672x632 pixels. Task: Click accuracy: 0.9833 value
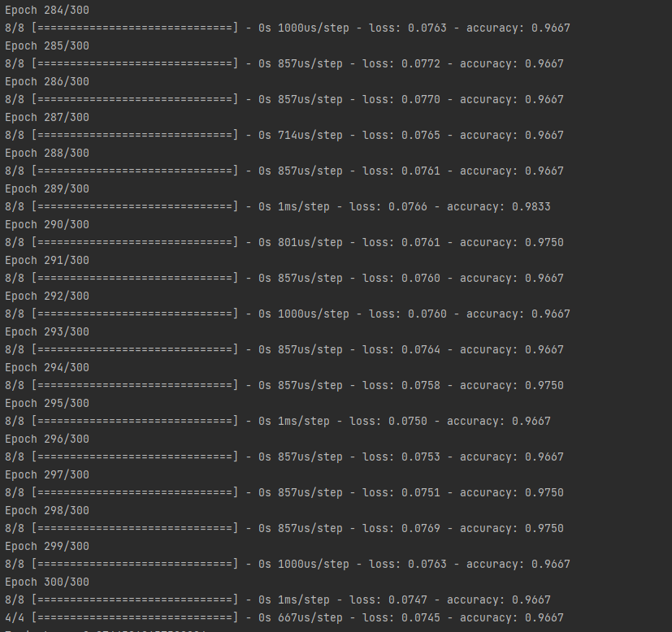click(499, 207)
